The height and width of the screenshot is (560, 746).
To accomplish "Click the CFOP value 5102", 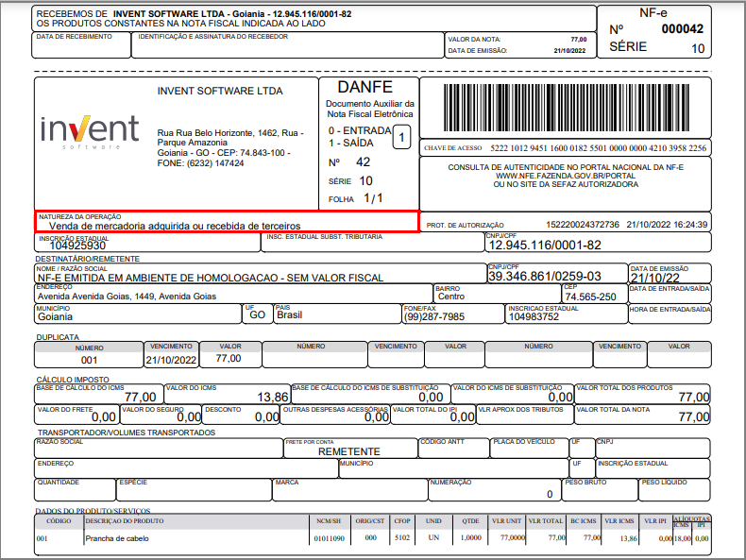I will pos(402,537).
